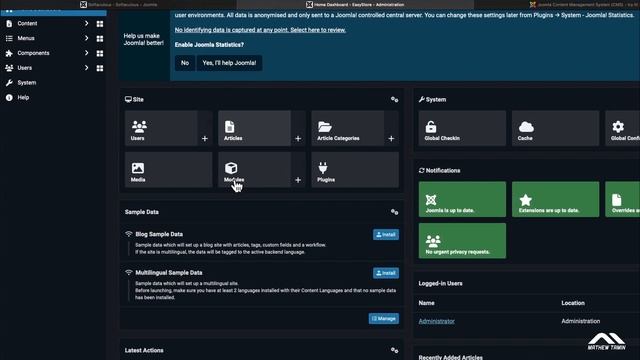Expand the Components submenu chevron
640x360 pixels.
87,53
